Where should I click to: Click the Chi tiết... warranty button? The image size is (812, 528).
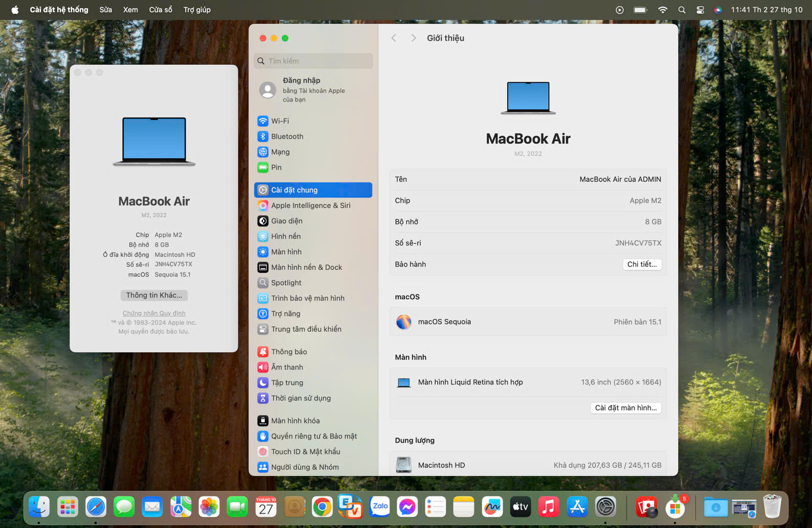click(642, 264)
